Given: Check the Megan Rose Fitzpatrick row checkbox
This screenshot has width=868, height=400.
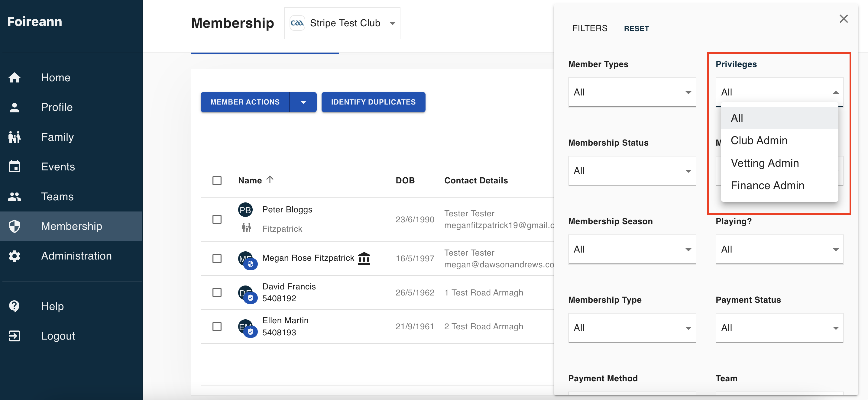Looking at the screenshot, I should (217, 259).
